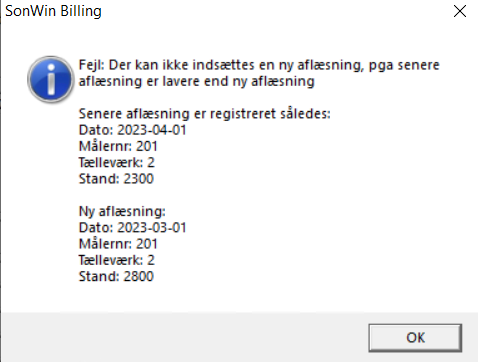This screenshot has width=478, height=362.
Task: Click 'Der kan ikke indsættes' in the error text
Action: (x=182, y=65)
